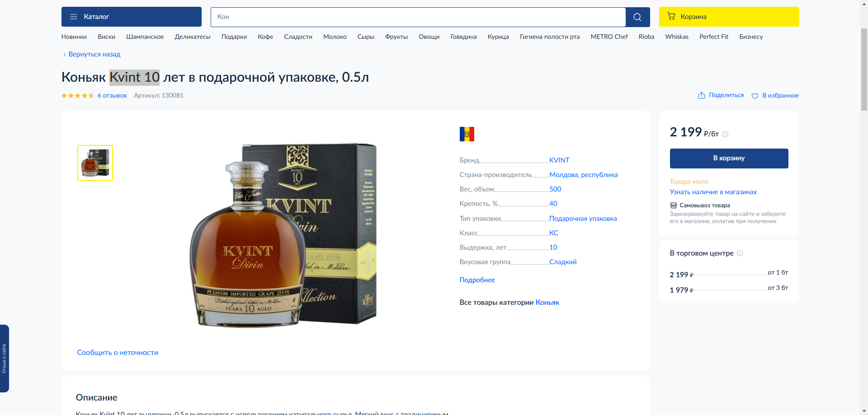
Task: Click the share icon beside Поделиться
Action: click(702, 95)
